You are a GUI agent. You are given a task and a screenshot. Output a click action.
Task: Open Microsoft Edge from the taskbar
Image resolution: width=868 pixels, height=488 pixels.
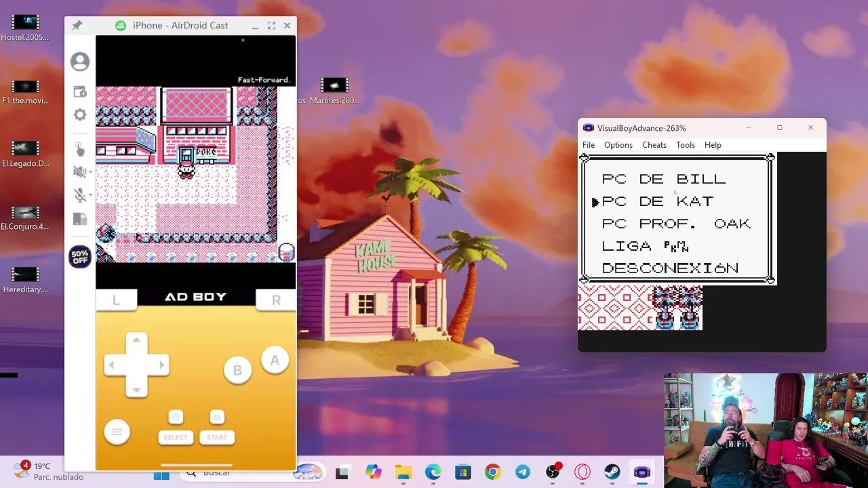tap(433, 472)
